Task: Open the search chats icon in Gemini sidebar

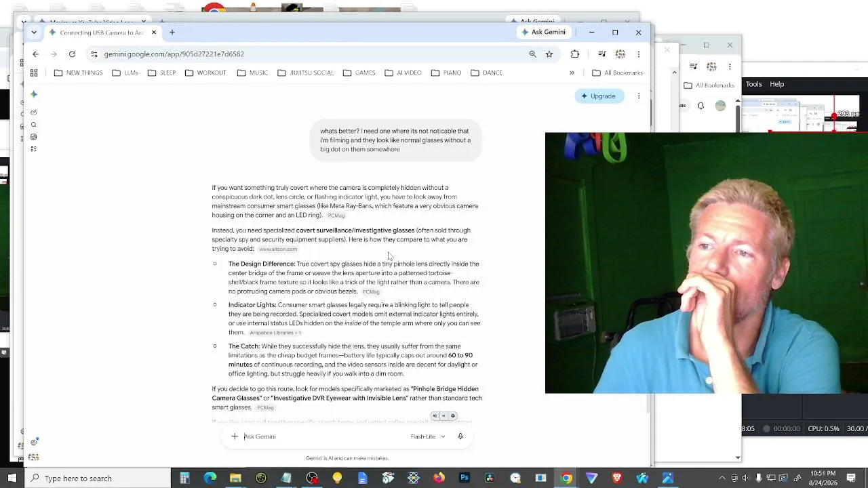Action: [34, 125]
